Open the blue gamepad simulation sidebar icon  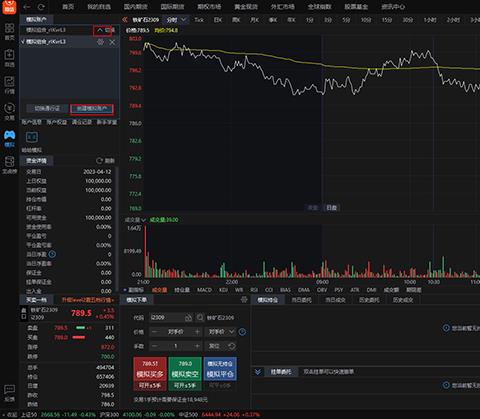tap(9, 135)
